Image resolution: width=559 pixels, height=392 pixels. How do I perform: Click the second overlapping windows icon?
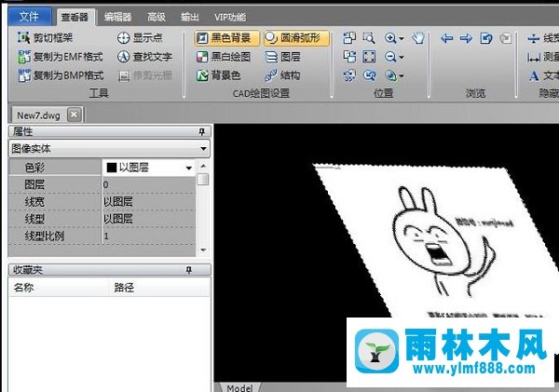(349, 57)
